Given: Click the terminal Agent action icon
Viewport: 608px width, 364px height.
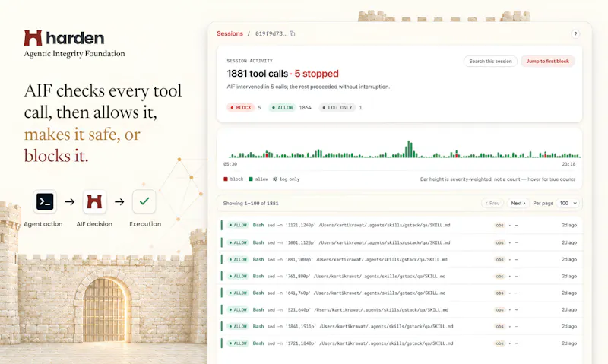Looking at the screenshot, I should (45, 201).
